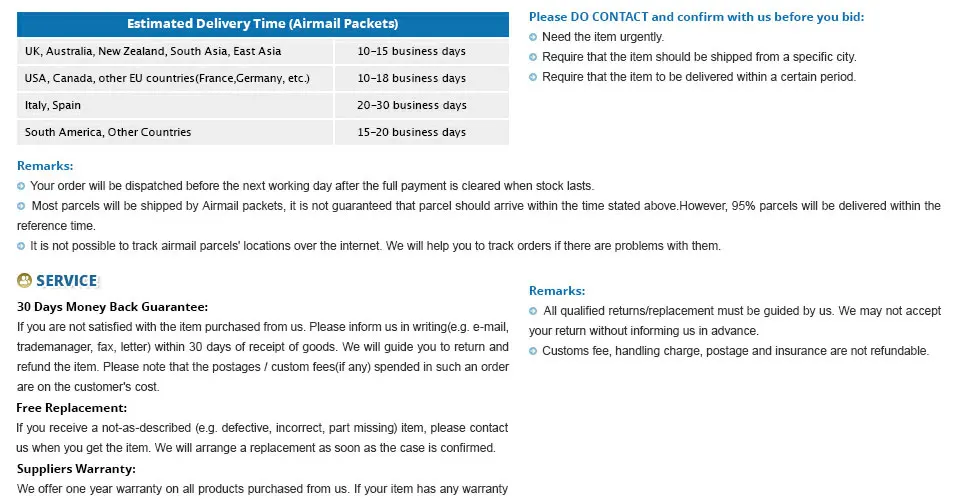Click the SERVICE section heading text

point(67,281)
